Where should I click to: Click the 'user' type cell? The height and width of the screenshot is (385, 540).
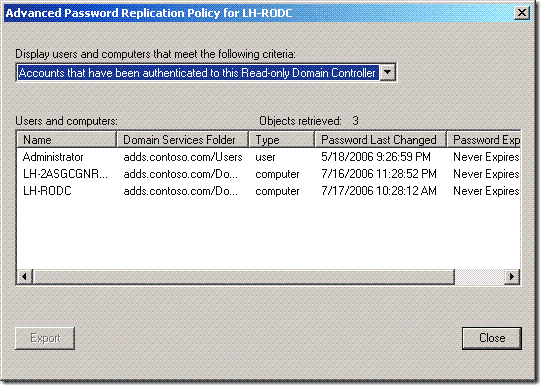[265, 157]
